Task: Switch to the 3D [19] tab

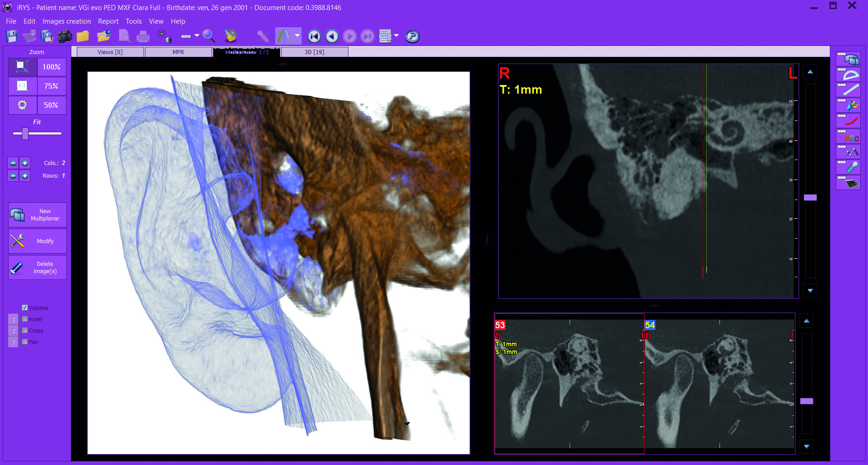Action: point(314,52)
